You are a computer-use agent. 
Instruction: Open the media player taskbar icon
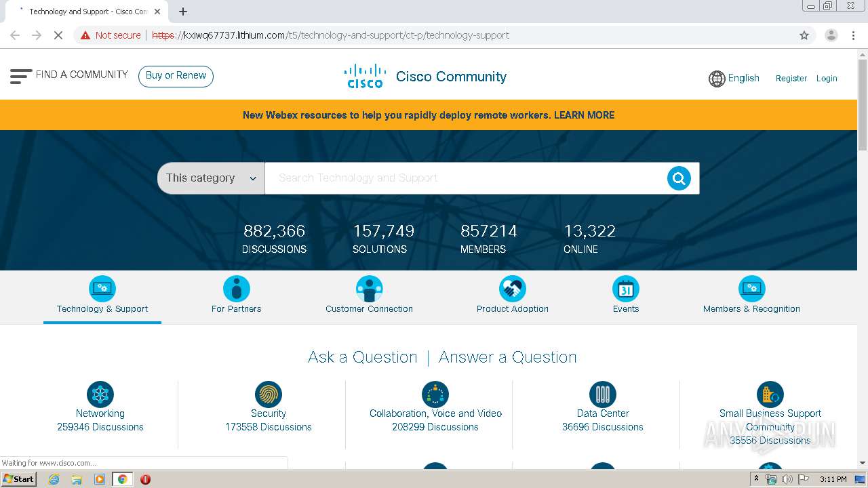[x=100, y=479]
